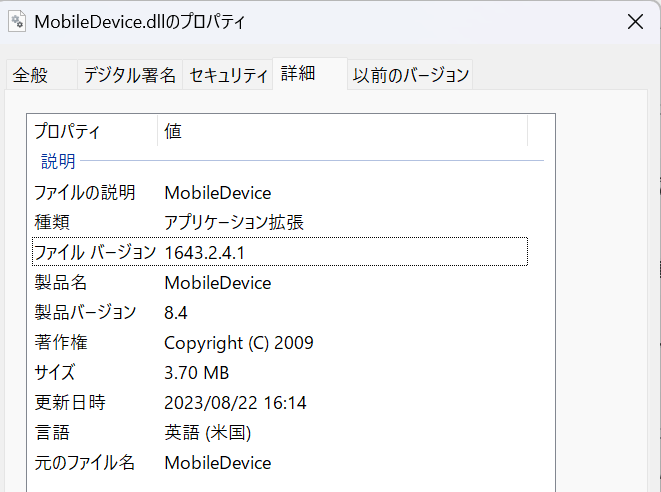Select the 製品名 property label
This screenshot has height=492, width=661.
pyautogui.click(x=61, y=282)
